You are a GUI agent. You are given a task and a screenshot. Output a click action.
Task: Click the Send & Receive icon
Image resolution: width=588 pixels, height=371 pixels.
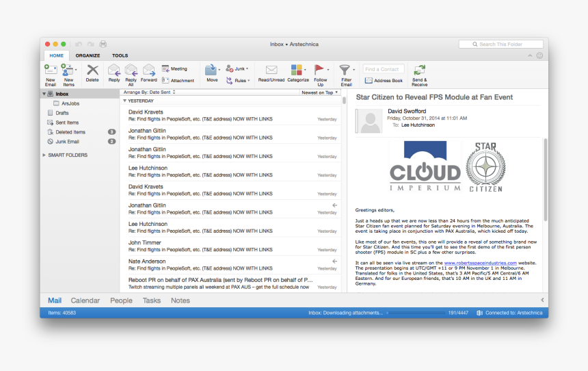tap(419, 71)
